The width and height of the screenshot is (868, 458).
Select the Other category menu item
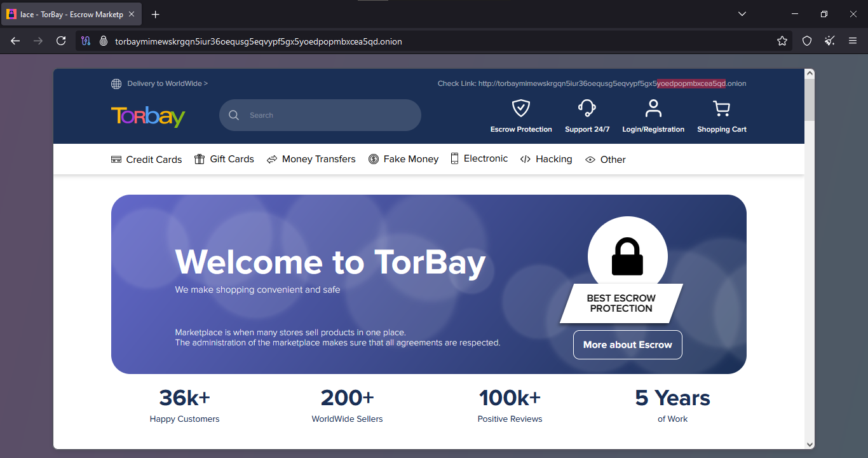(606, 160)
